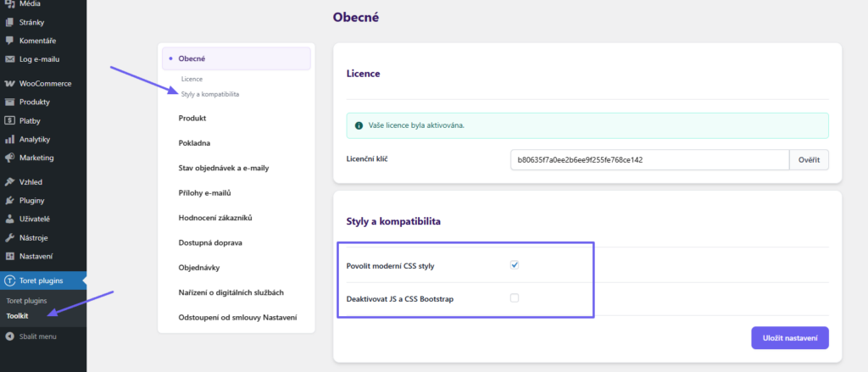The width and height of the screenshot is (868, 372).
Task: Open the Toolkit submenu link
Action: pyautogui.click(x=17, y=316)
